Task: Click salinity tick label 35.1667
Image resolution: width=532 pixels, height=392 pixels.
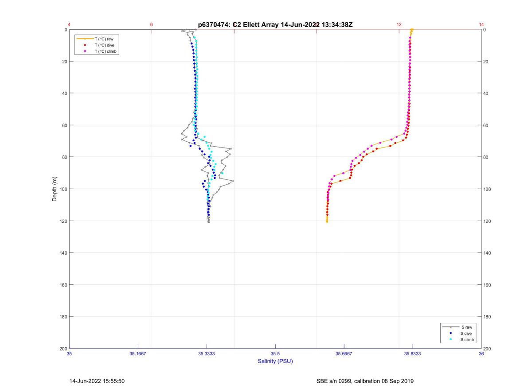Action: pyautogui.click(x=138, y=354)
